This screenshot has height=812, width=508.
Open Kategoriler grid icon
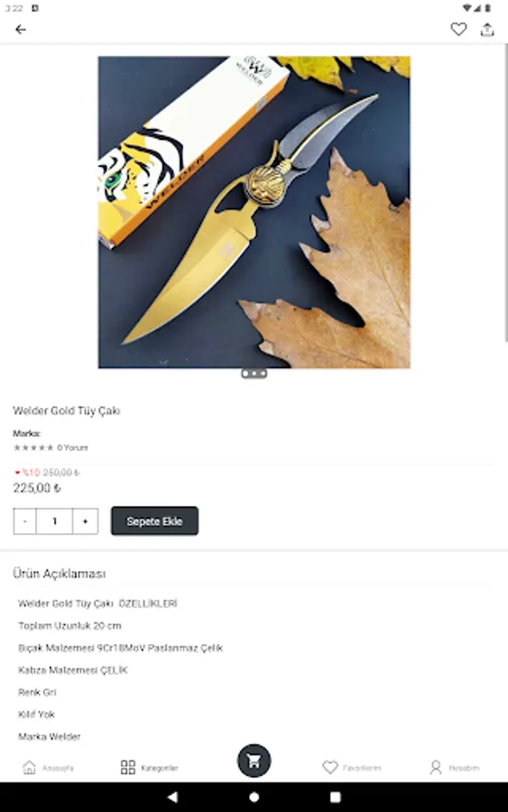127,767
